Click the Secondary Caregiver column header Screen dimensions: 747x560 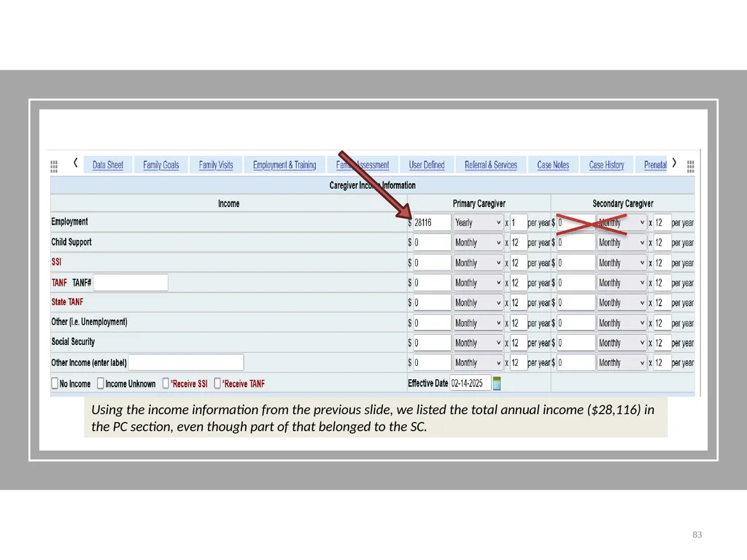point(623,204)
